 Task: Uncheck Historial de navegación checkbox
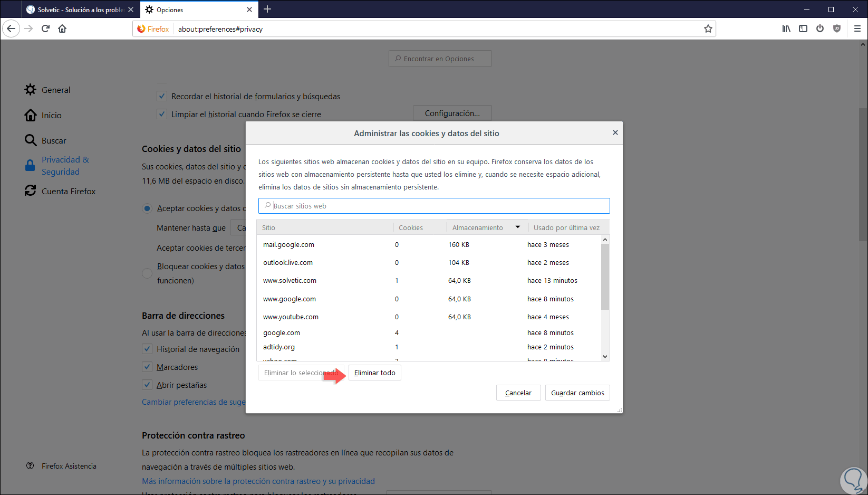point(147,349)
